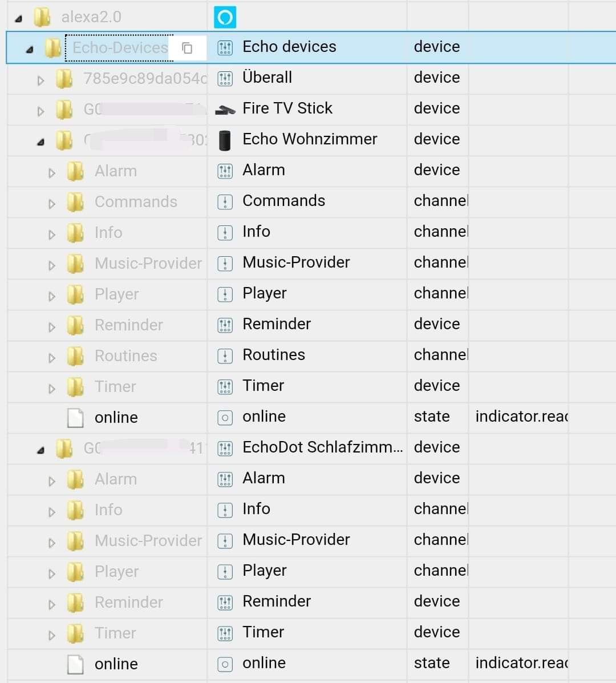Click 'state' type in Echo Wohnzimmer online row
616x683 pixels.
click(x=432, y=417)
